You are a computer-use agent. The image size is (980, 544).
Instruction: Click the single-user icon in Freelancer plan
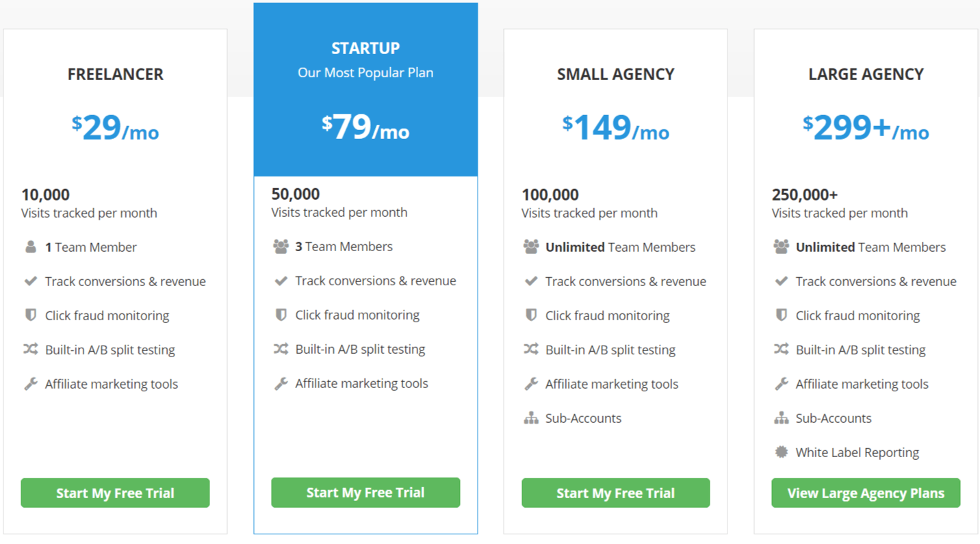(x=31, y=247)
